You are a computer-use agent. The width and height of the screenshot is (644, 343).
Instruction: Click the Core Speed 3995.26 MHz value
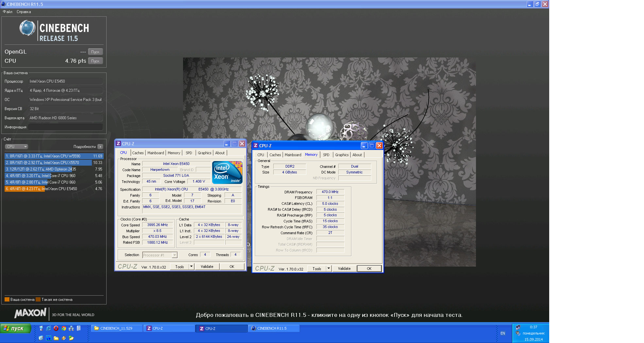[x=158, y=225]
